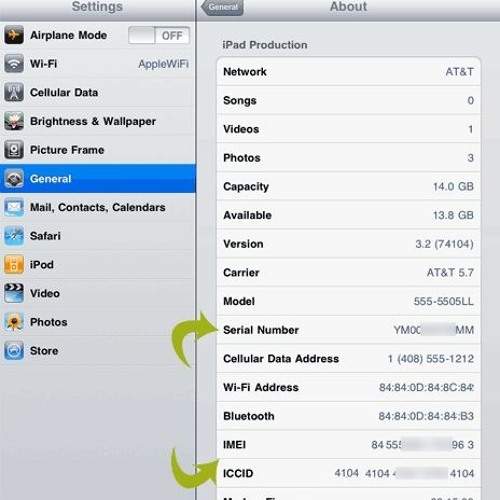Viewport: 500px width, 500px height.
Task: Tap the Bluetooth address ending B3
Action: tap(426, 416)
